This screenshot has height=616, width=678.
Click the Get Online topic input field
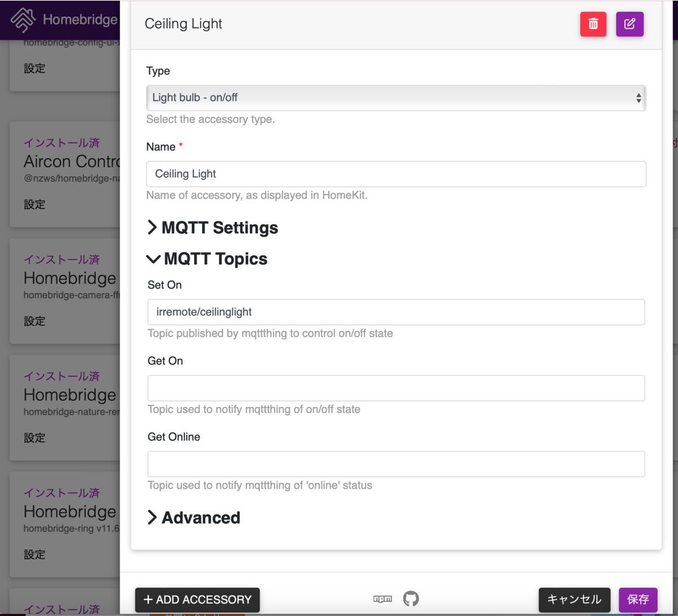coord(396,464)
